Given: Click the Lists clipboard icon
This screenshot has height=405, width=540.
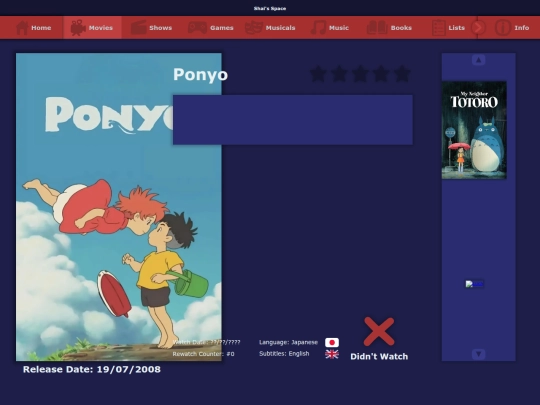Looking at the screenshot, I should pos(439,28).
